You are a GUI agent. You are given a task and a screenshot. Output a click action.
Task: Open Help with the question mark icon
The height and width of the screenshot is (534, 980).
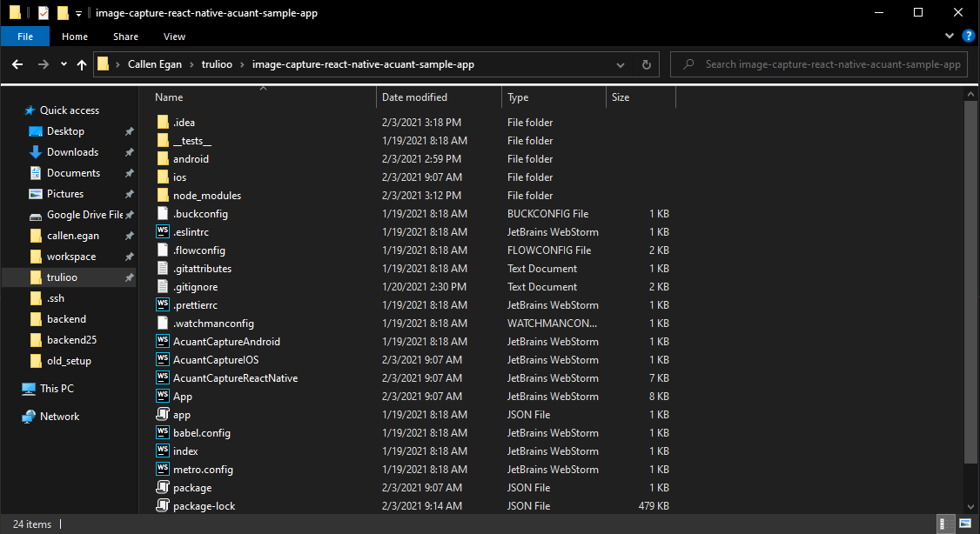[x=968, y=37]
